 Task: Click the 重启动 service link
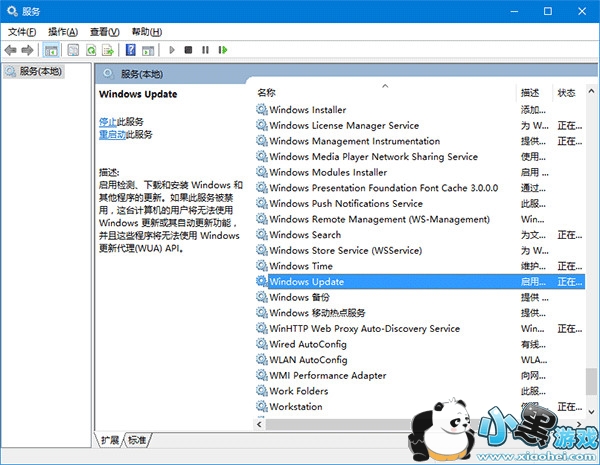(x=112, y=135)
